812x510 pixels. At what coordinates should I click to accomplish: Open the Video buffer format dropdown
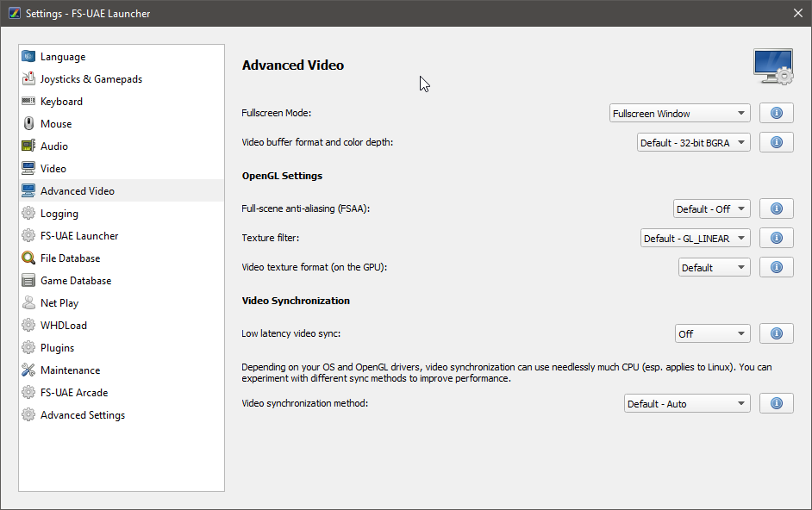coord(693,143)
